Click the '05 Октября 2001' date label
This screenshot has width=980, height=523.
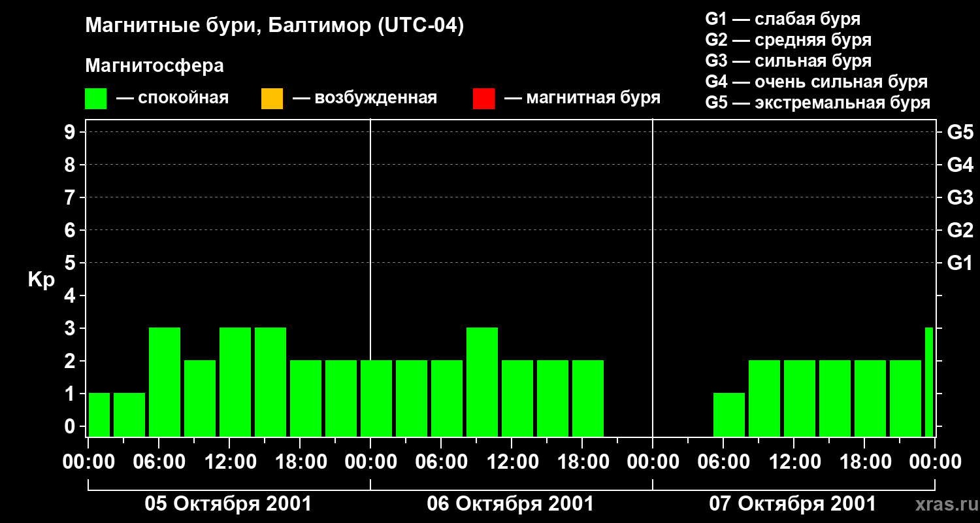(228, 504)
